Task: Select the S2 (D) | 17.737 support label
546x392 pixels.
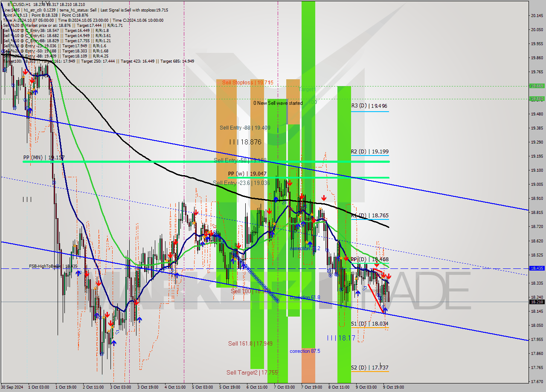Action: tap(369, 367)
